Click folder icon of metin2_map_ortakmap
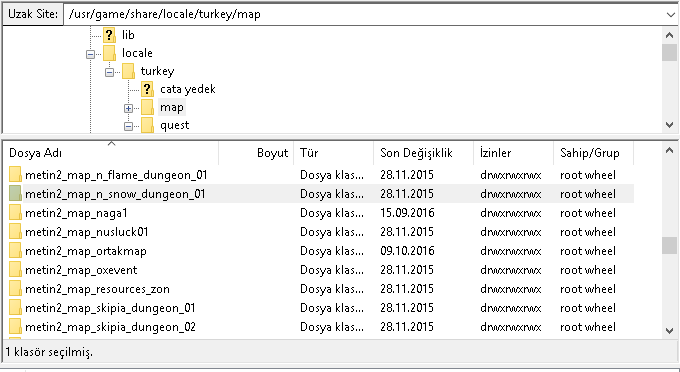 (x=15, y=251)
